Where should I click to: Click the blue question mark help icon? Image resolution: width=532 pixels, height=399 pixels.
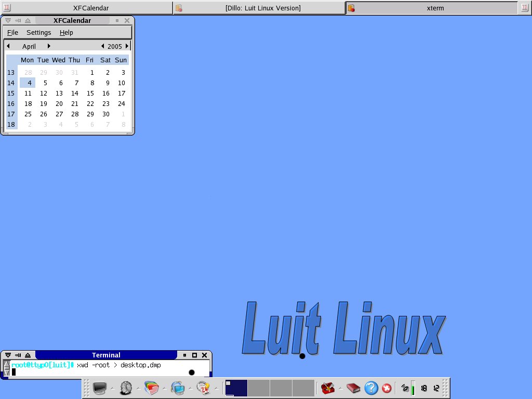371,388
